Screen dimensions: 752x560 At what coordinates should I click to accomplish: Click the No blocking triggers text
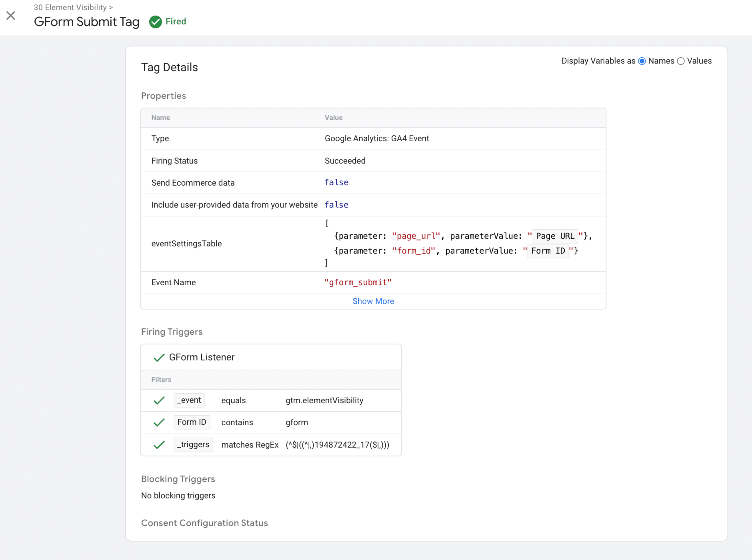[178, 496]
